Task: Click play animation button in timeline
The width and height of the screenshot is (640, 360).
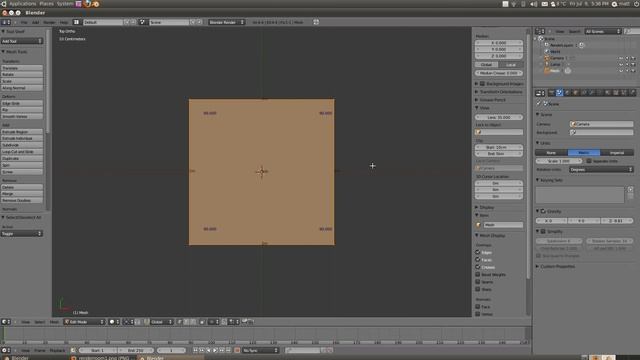Action: coord(215,350)
